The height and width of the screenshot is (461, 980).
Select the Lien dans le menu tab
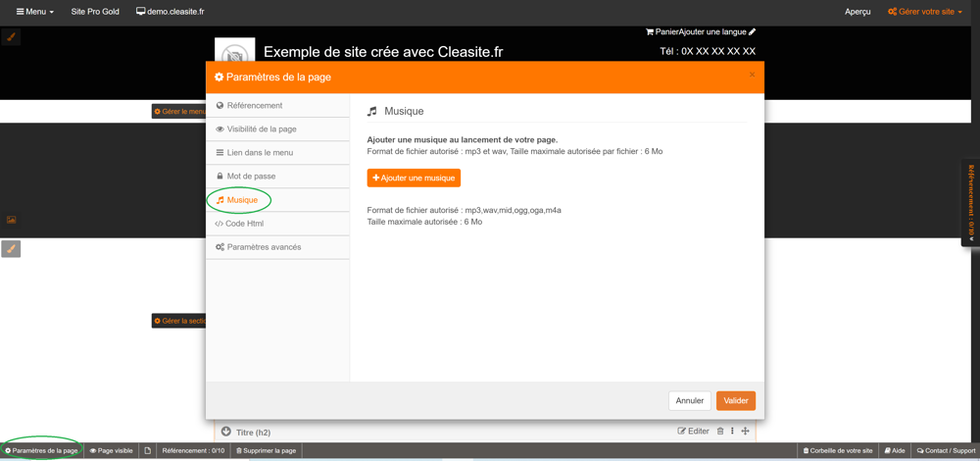tap(260, 153)
